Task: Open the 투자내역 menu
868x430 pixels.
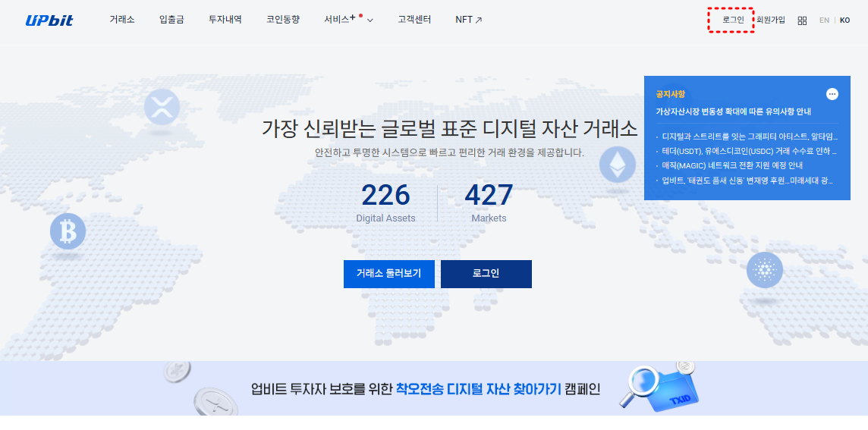Action: click(225, 20)
